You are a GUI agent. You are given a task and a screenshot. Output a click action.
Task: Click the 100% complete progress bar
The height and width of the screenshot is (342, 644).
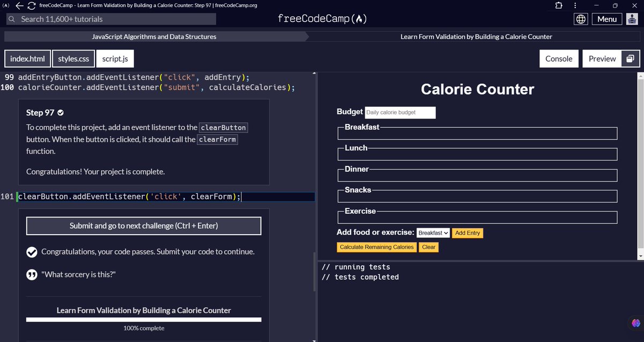pyautogui.click(x=144, y=319)
